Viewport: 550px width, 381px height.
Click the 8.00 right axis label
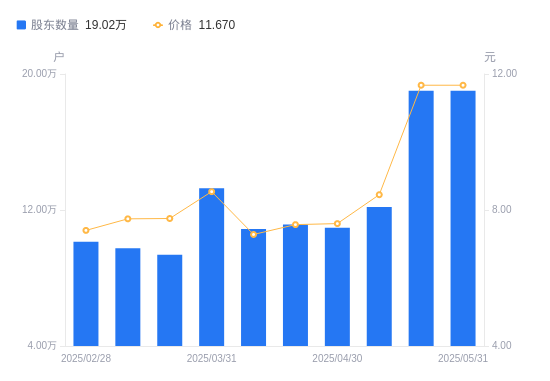coord(501,209)
